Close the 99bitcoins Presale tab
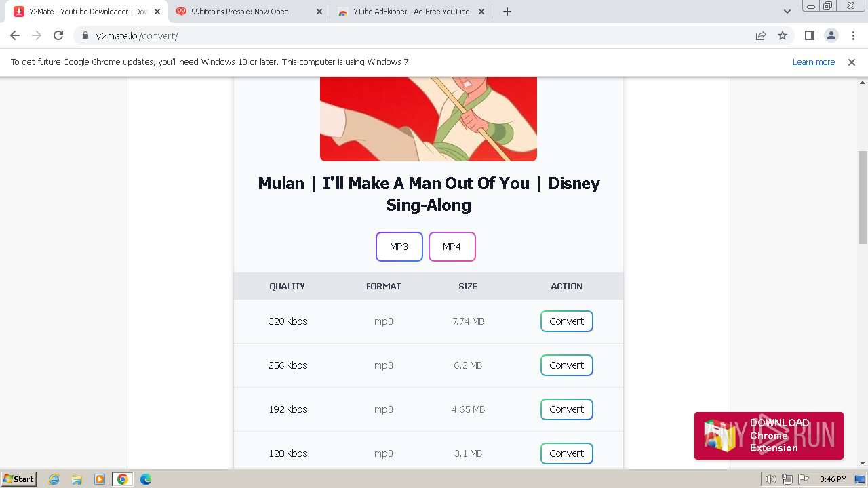Screen dimensions: 868x488 (319, 12)
